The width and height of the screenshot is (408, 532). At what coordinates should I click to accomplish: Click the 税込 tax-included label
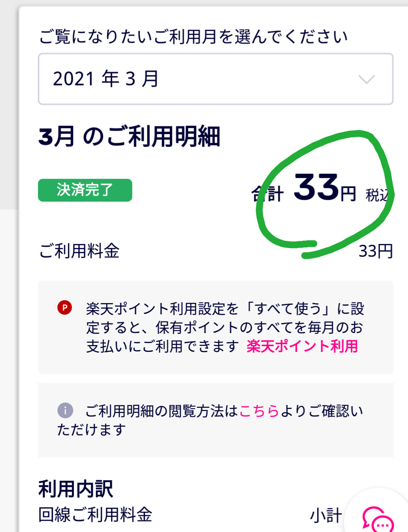tap(377, 195)
